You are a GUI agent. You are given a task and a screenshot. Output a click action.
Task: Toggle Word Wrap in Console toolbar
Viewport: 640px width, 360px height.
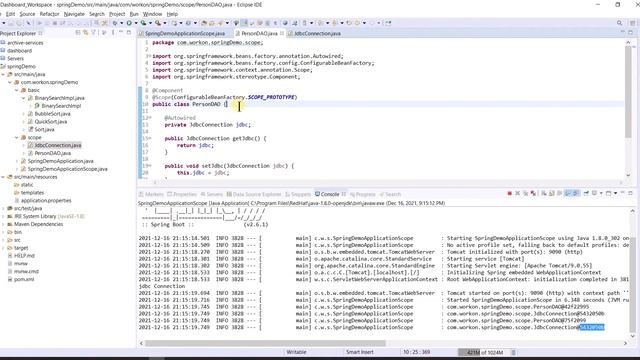[560, 193]
